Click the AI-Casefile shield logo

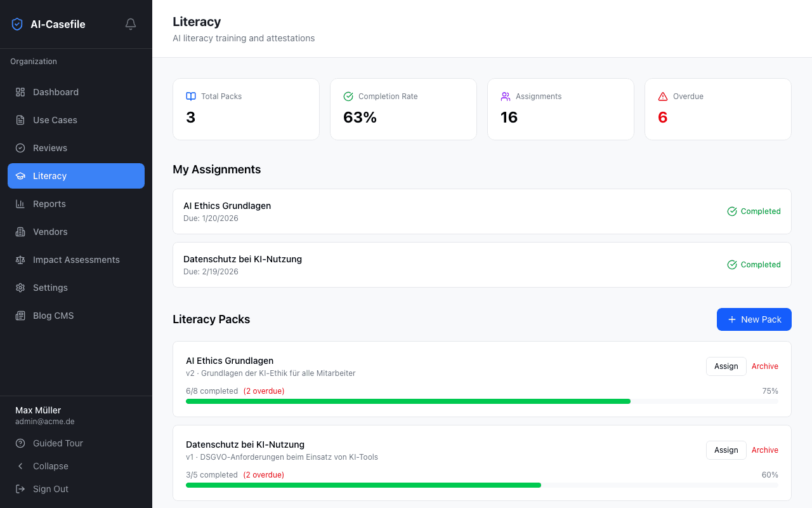[x=16, y=23]
